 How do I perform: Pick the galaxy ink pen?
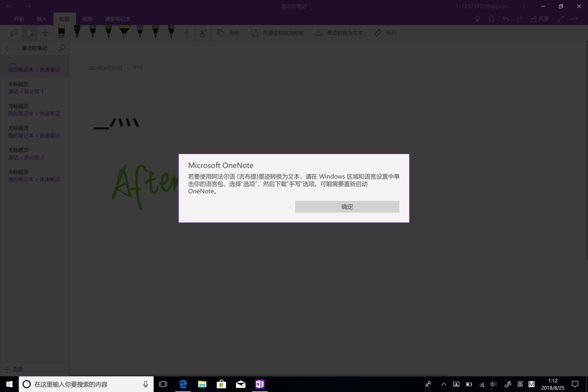coord(171,32)
